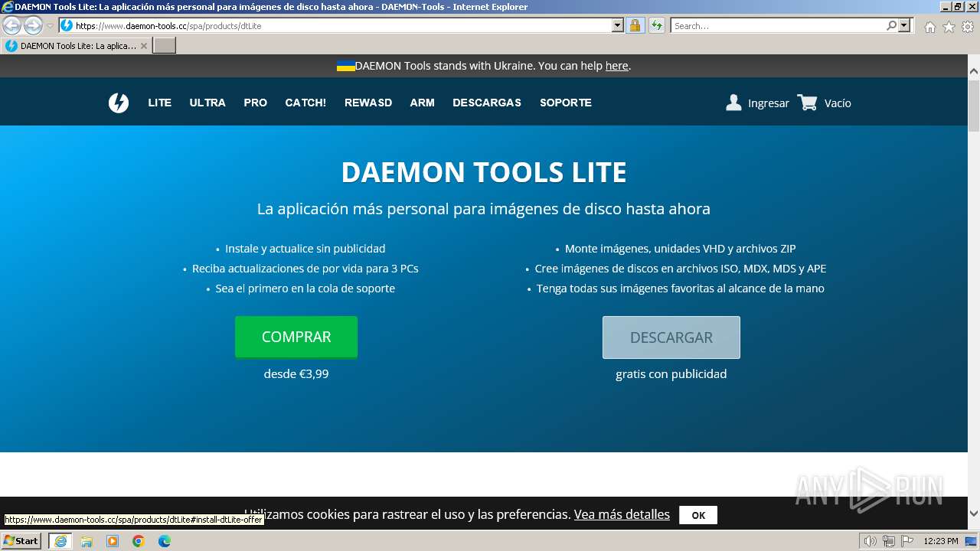Follow the 'Vea más detalles' link
The height and width of the screenshot is (551, 980).
622,514
